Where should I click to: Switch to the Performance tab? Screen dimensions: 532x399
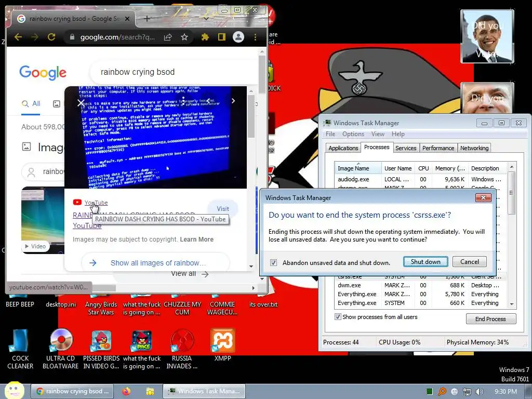pyautogui.click(x=438, y=148)
